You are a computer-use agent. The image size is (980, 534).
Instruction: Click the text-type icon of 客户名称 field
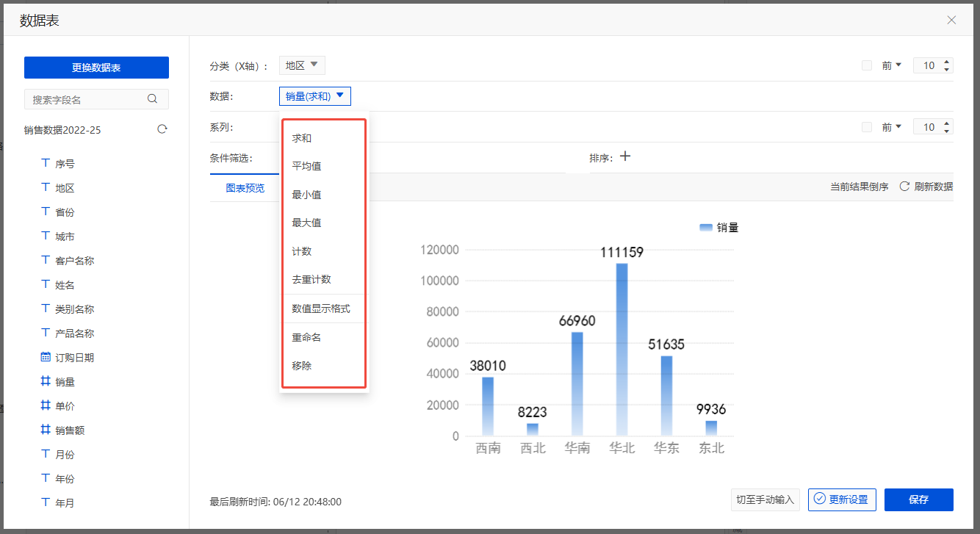tap(46, 260)
